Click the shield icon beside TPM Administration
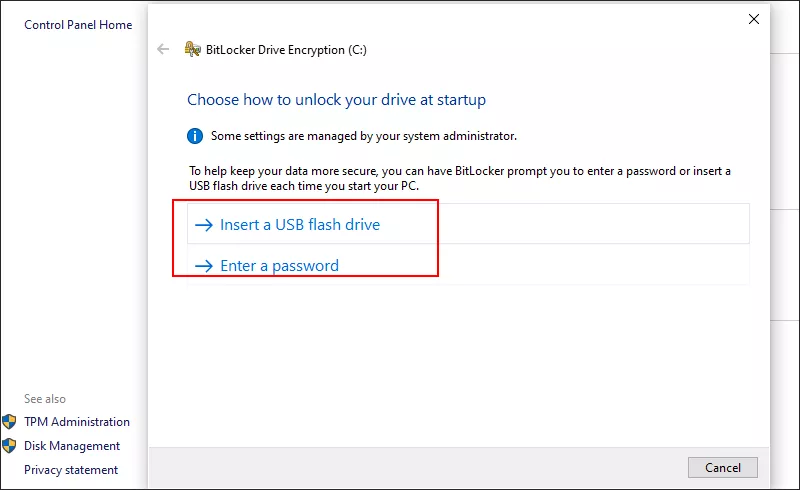Image resolution: width=800 pixels, height=490 pixels. coord(9,422)
